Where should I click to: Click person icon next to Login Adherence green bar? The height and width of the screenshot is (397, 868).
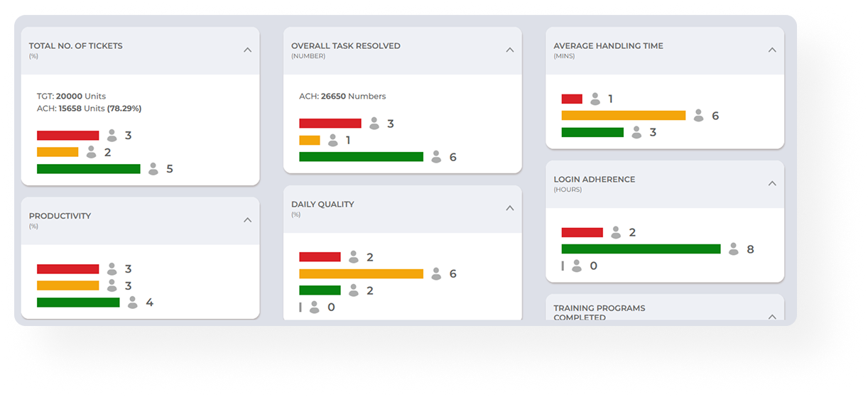pos(734,249)
